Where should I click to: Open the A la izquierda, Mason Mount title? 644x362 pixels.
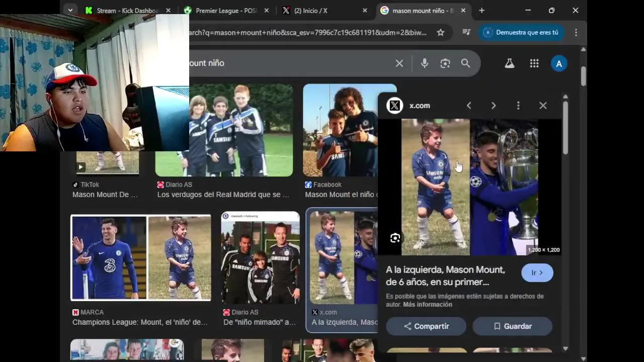pos(445,276)
